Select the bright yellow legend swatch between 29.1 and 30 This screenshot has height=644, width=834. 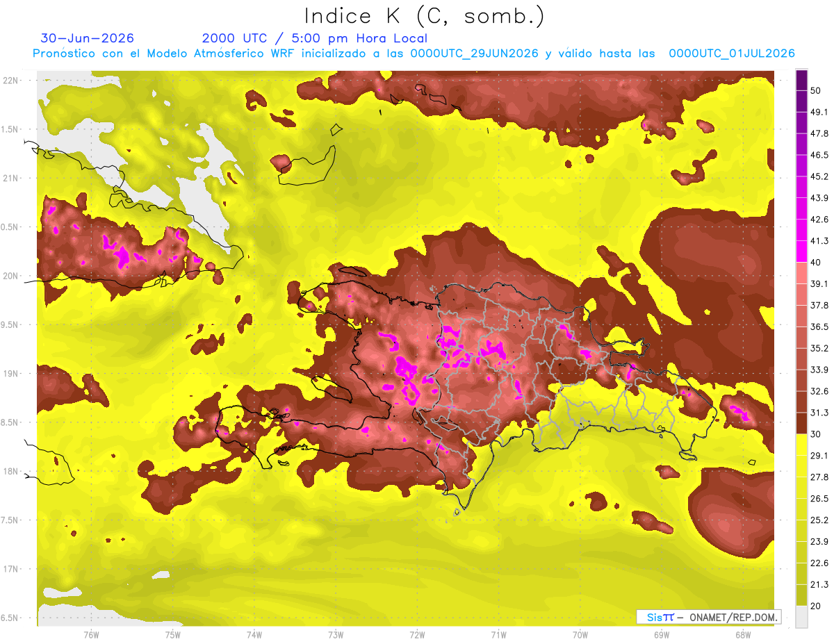pyautogui.click(x=801, y=445)
